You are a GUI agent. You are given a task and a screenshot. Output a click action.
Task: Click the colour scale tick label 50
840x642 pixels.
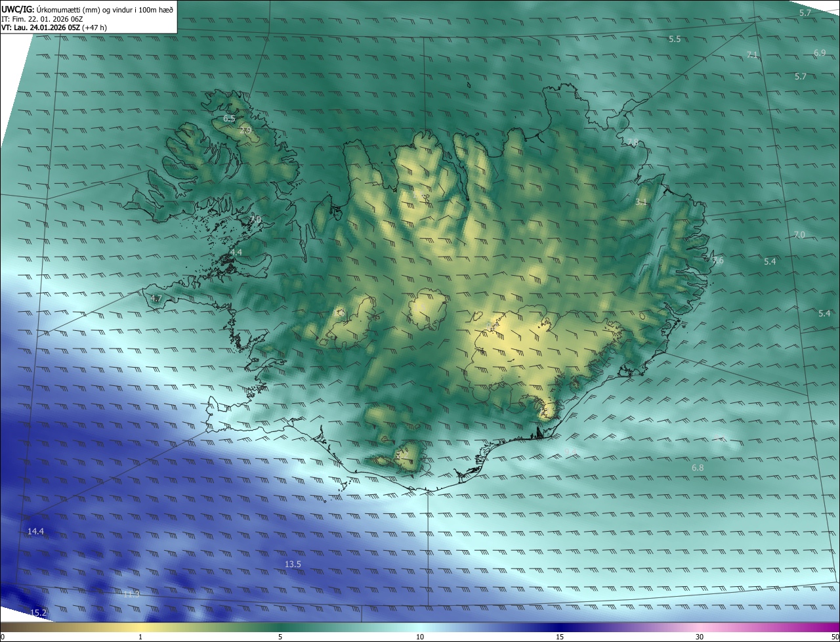pyautogui.click(x=835, y=637)
